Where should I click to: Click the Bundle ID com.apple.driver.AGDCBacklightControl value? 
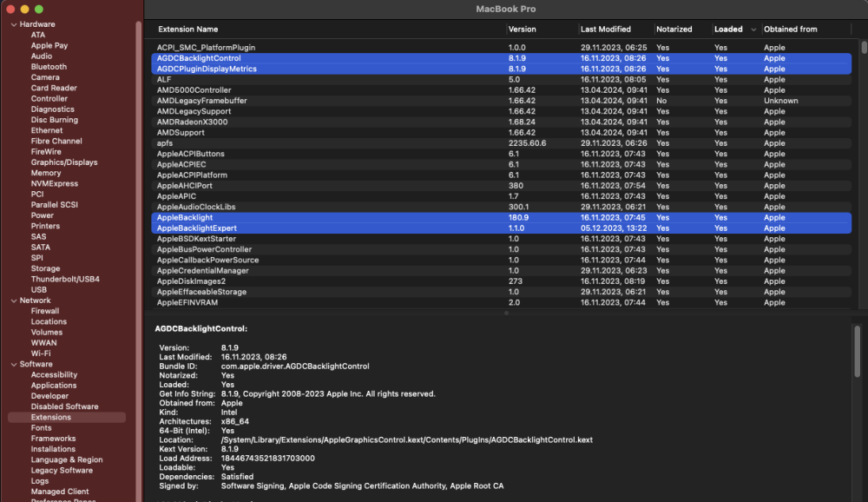click(x=295, y=367)
